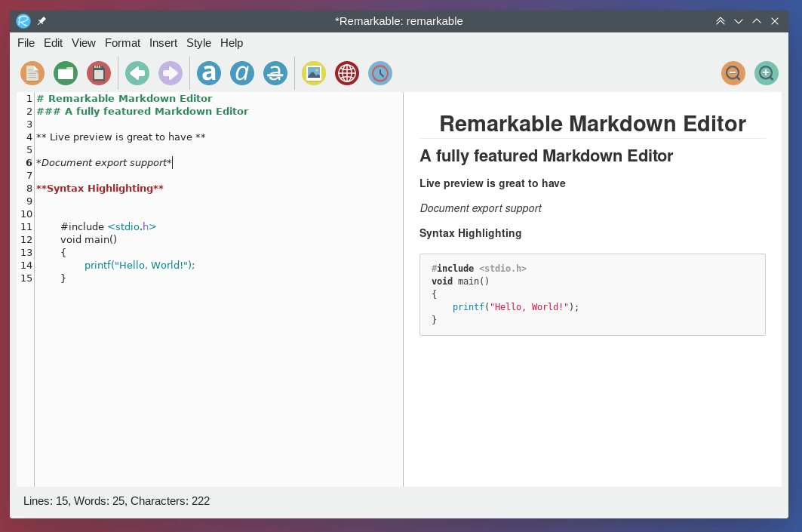Open a file using the green folder icon
Image resolution: width=802 pixels, height=532 pixels.
[66, 73]
